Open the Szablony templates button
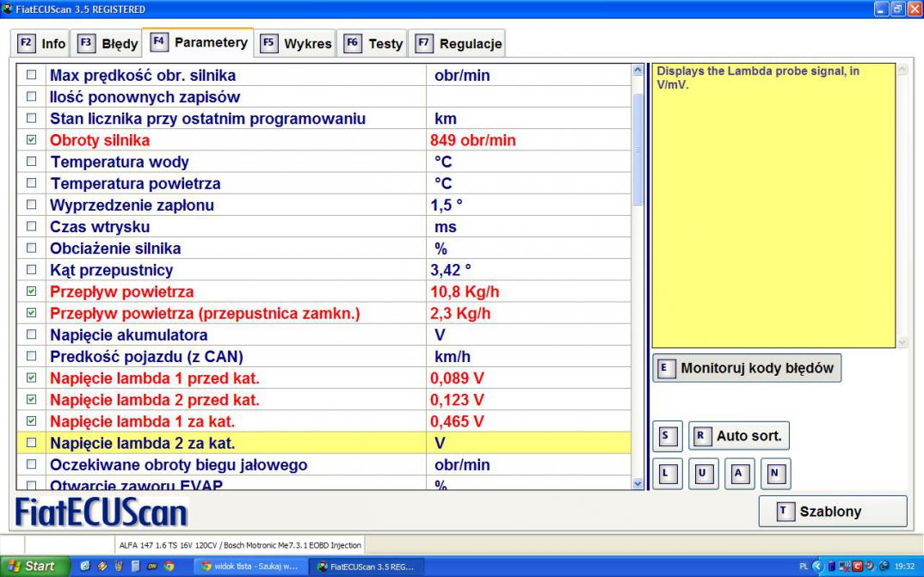This screenshot has width=924, height=577. (x=832, y=512)
